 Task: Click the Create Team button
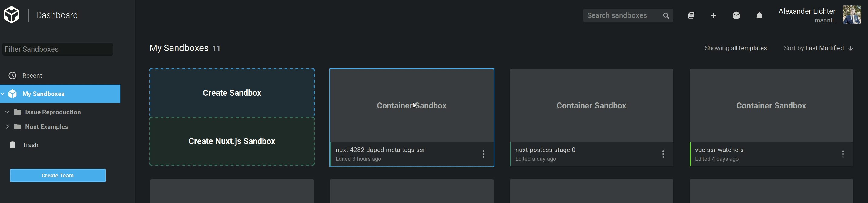coord(58,176)
